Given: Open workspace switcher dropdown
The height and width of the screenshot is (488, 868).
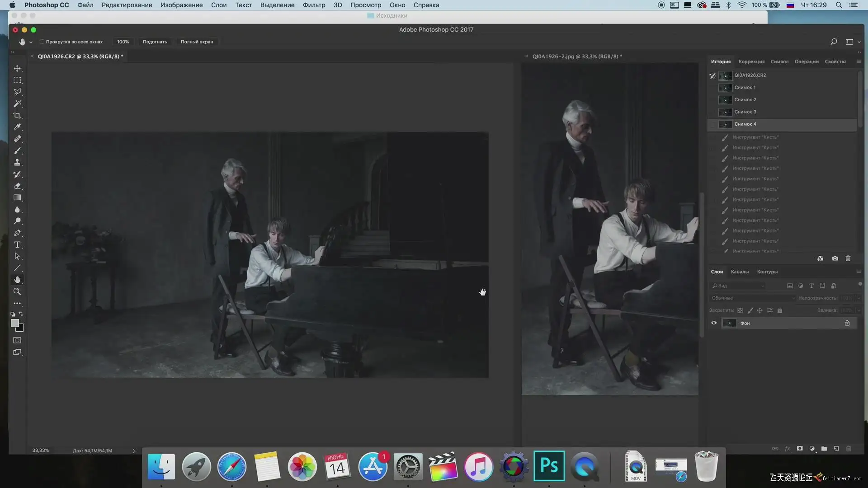Looking at the screenshot, I should point(852,42).
